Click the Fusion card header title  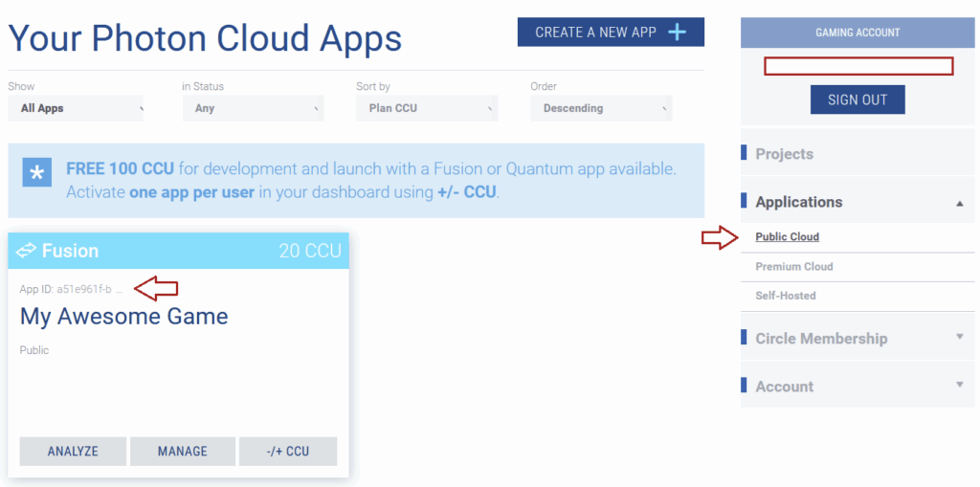(x=70, y=251)
